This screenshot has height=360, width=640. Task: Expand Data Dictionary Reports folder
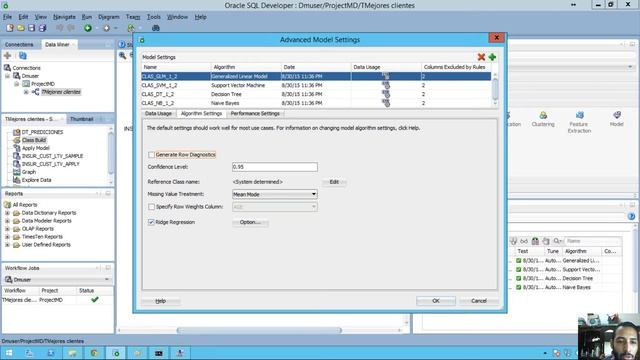click(7, 213)
